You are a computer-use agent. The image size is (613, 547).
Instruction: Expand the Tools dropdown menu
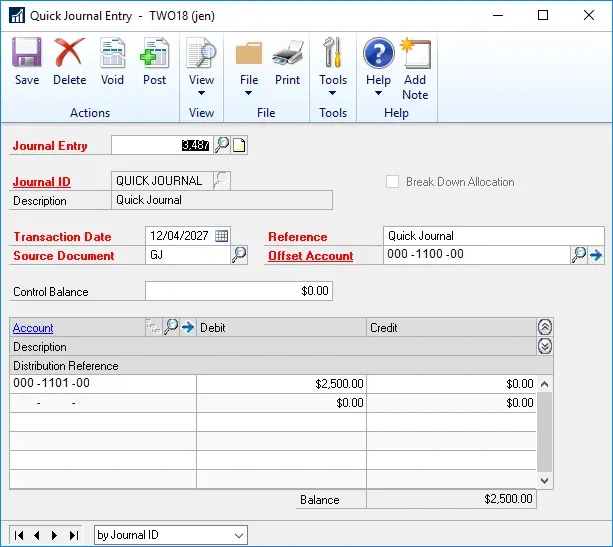point(333,68)
